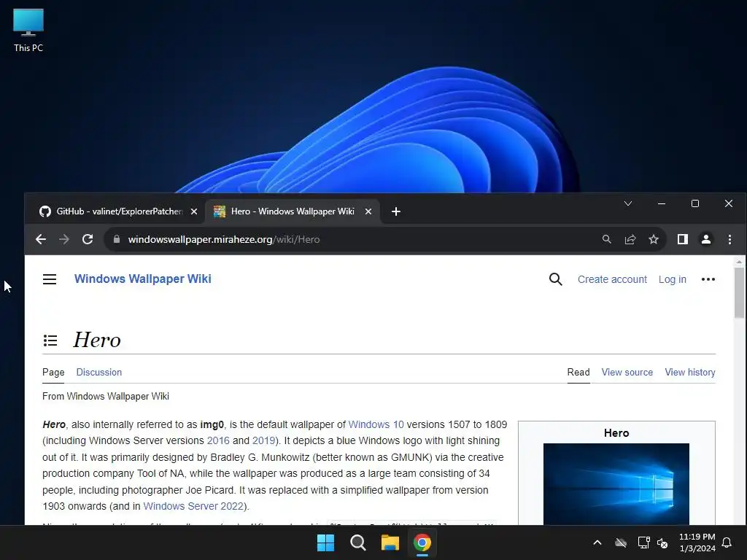Open This PC desktop icon
Screen dimensions: 747x560
click(28, 31)
